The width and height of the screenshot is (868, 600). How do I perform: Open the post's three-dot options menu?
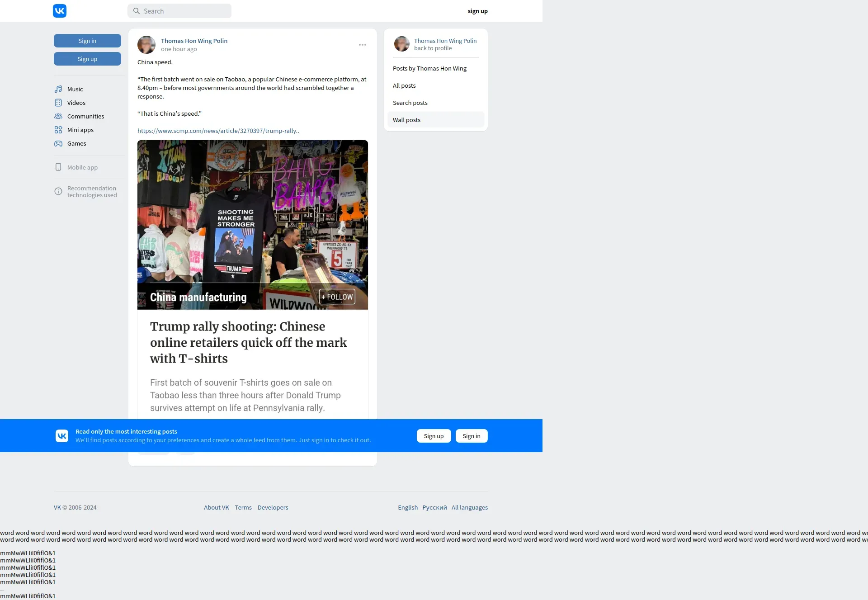363,45
